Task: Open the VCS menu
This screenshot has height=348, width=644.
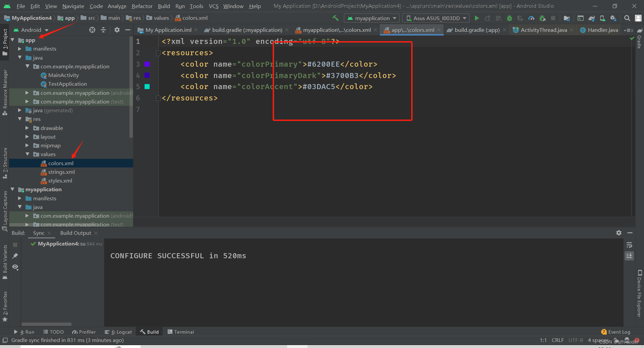Action: (213, 6)
